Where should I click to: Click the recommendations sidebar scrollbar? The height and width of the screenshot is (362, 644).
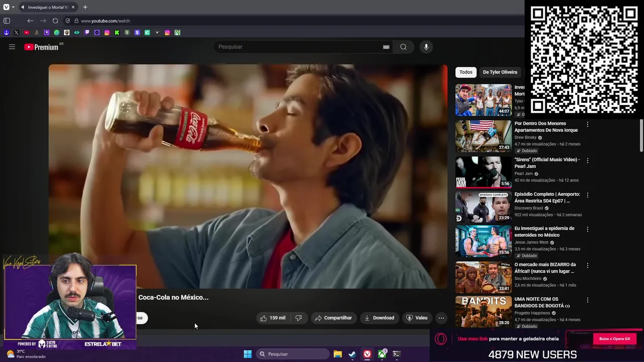click(641, 135)
